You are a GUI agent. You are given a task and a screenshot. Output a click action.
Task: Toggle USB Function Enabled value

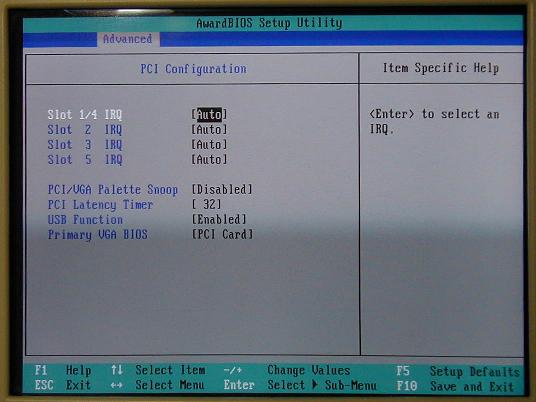coord(219,219)
